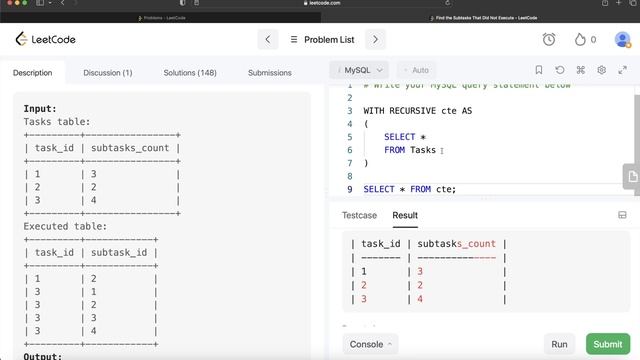Click the Auto option in the editor toolbar
640x360 pixels.
click(x=416, y=70)
